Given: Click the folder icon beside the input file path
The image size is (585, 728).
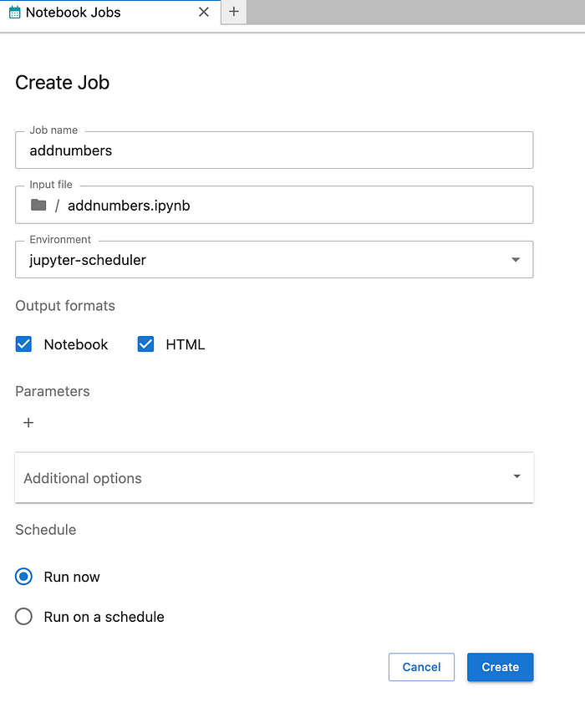Looking at the screenshot, I should point(37,205).
